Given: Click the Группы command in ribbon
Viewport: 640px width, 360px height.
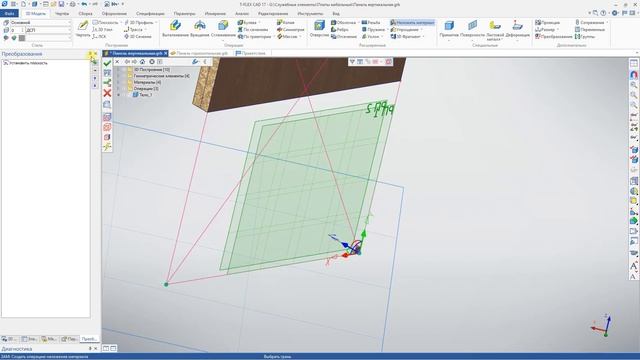Looking at the screenshot, I should tap(584, 36).
